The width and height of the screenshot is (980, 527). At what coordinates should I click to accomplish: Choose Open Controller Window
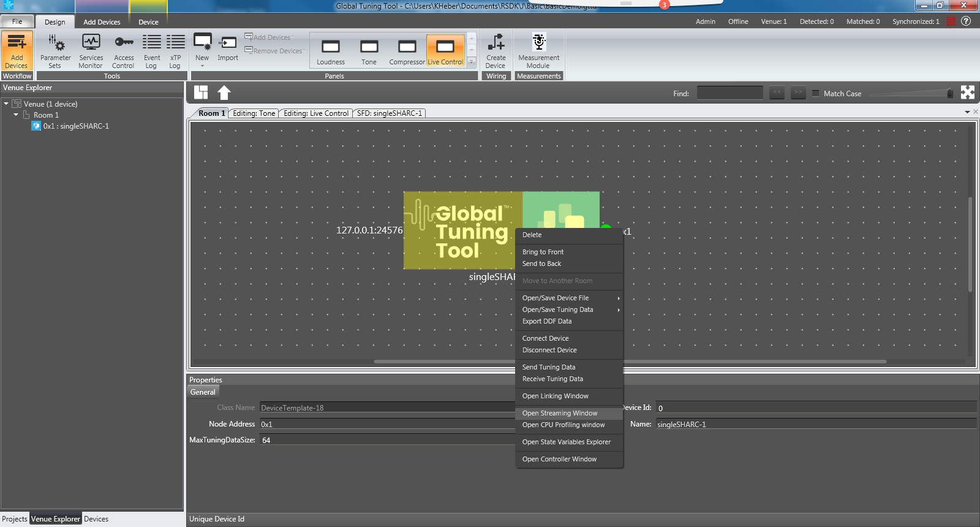[x=570, y=459]
